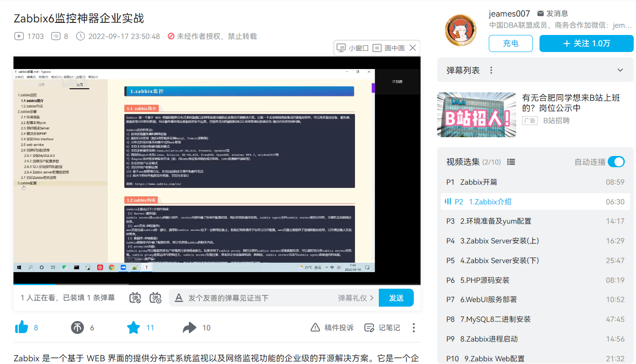This screenshot has width=636, height=364.
Task: Play episode P10 9.Zabbix Web配置
Action: click(x=535, y=359)
